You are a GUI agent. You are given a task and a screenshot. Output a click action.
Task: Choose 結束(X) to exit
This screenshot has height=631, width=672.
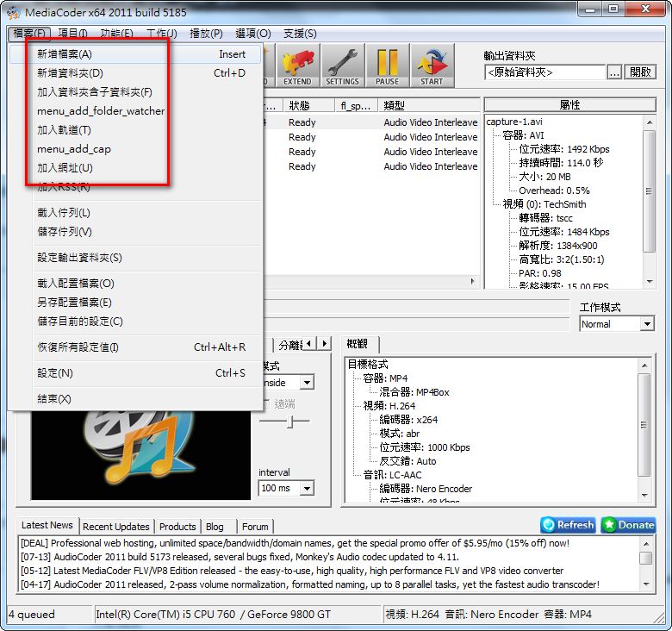[135, 399]
